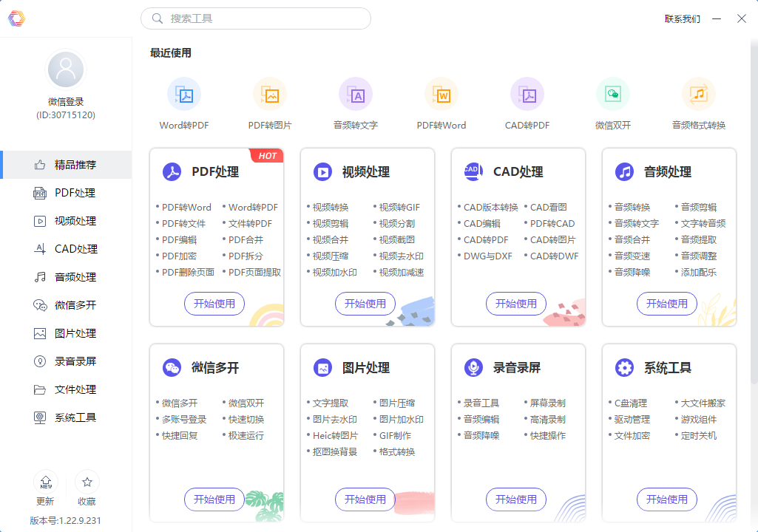Viewport: 758px width, 532px height.
Task: Choose 定时关机 in the 系统工具 card
Action: click(699, 435)
